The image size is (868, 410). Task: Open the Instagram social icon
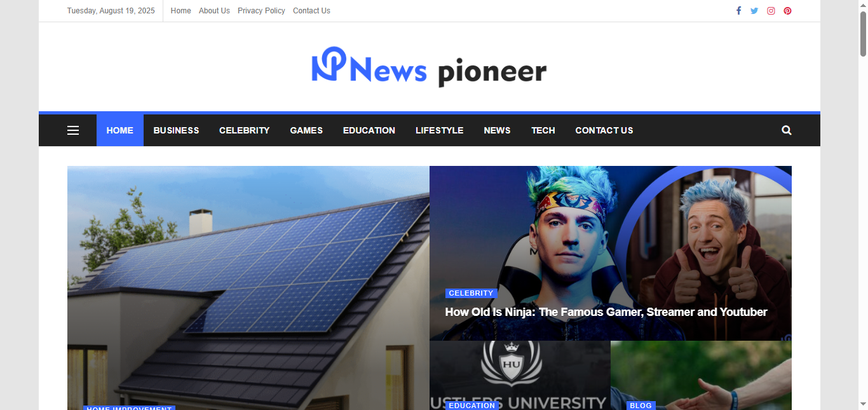(x=771, y=11)
